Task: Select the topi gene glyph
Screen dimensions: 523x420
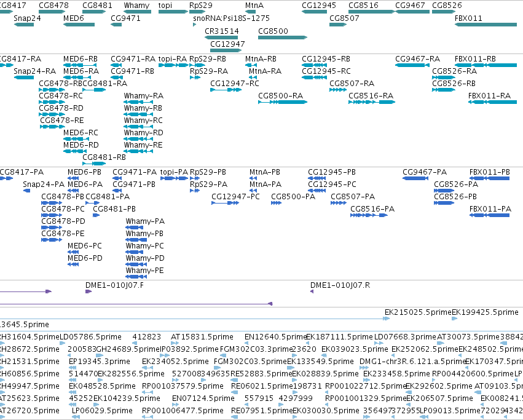Action: (173, 12)
